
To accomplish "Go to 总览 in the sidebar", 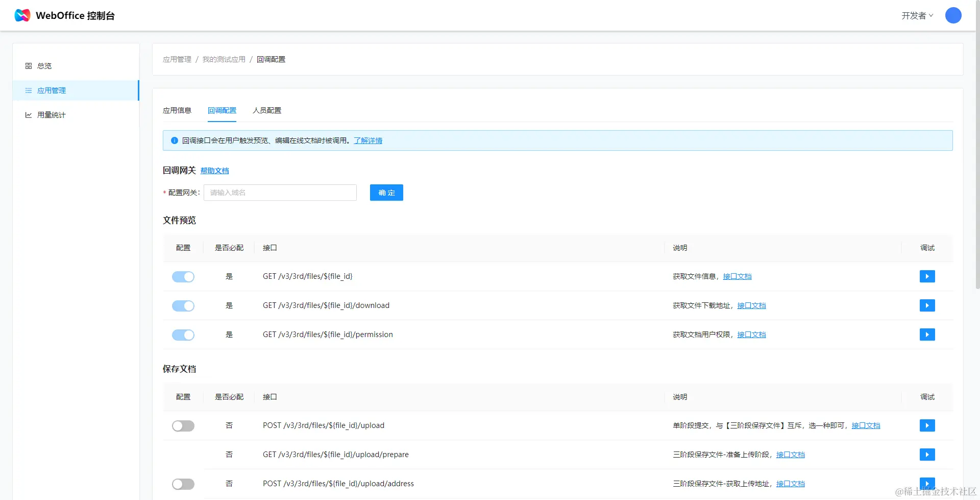I will [x=76, y=66].
